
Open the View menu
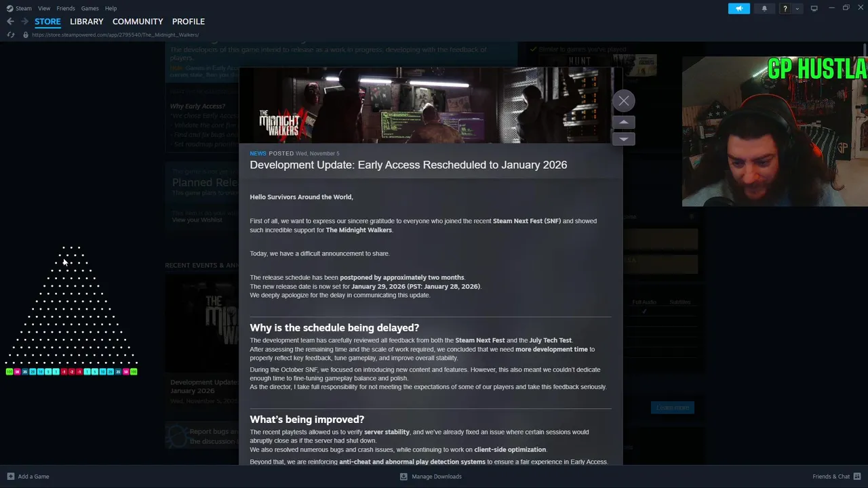(x=44, y=8)
